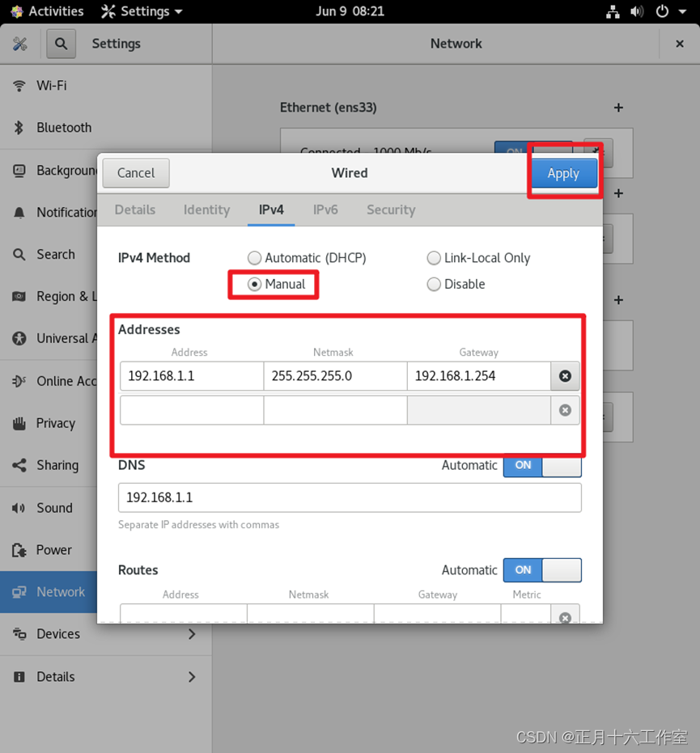Open the Activities overview
700x753 pixels.
tap(47, 11)
